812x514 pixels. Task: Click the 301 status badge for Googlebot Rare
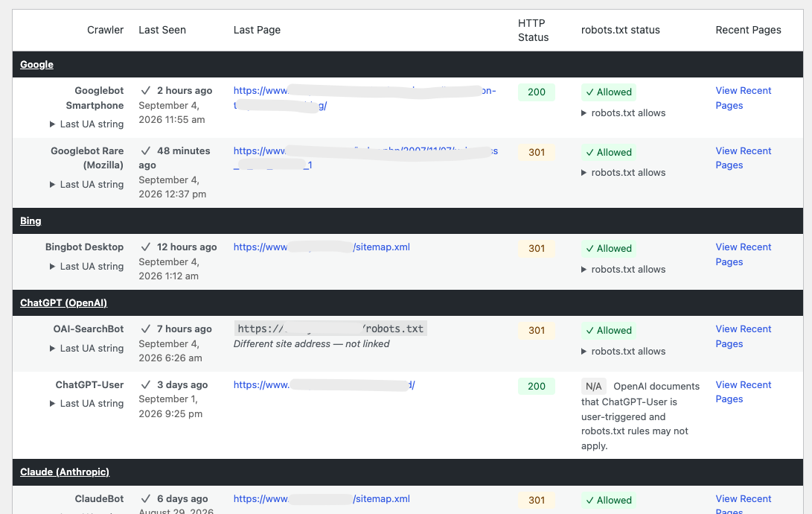pyautogui.click(x=537, y=152)
